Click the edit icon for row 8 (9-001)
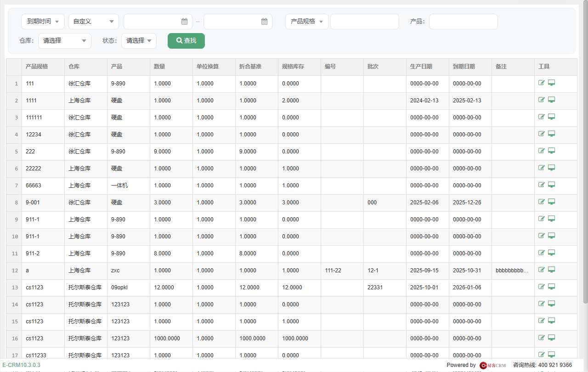 click(x=542, y=202)
